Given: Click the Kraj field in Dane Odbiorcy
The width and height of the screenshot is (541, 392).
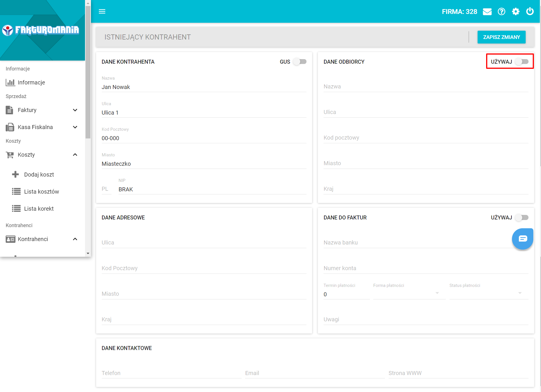Looking at the screenshot, I should click(x=426, y=189).
